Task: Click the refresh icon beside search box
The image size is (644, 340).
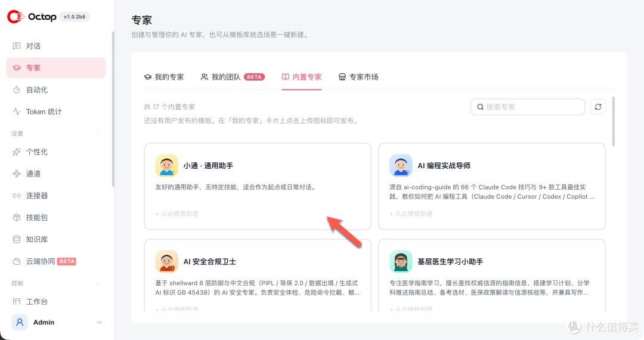Action: coord(598,107)
